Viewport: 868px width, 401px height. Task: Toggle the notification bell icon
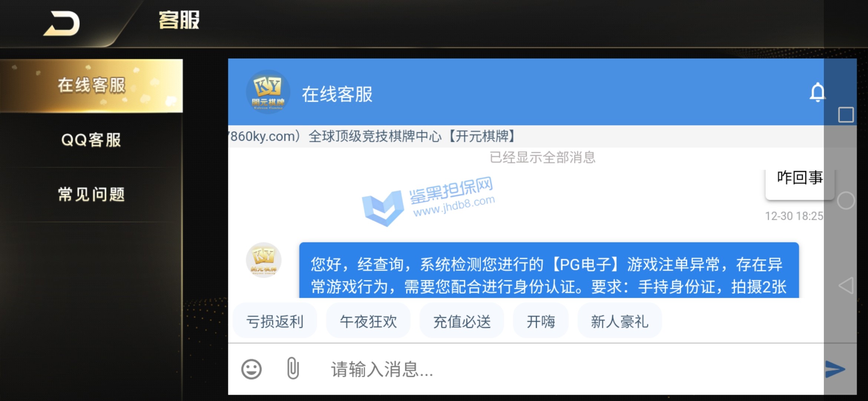[817, 92]
